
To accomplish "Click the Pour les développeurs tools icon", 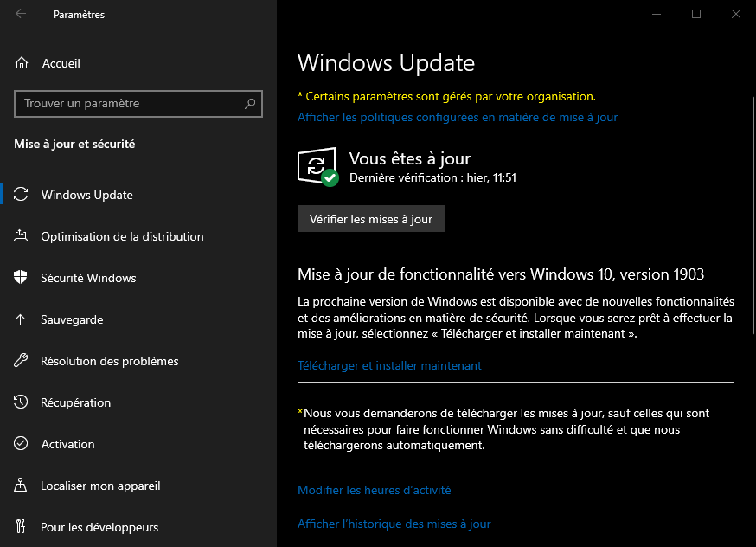I will click(x=20, y=526).
